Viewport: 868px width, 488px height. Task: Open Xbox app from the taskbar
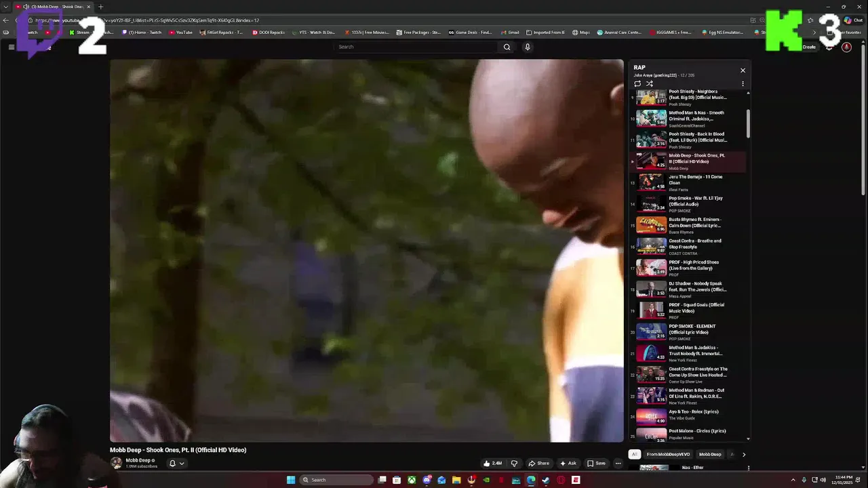click(412, 480)
